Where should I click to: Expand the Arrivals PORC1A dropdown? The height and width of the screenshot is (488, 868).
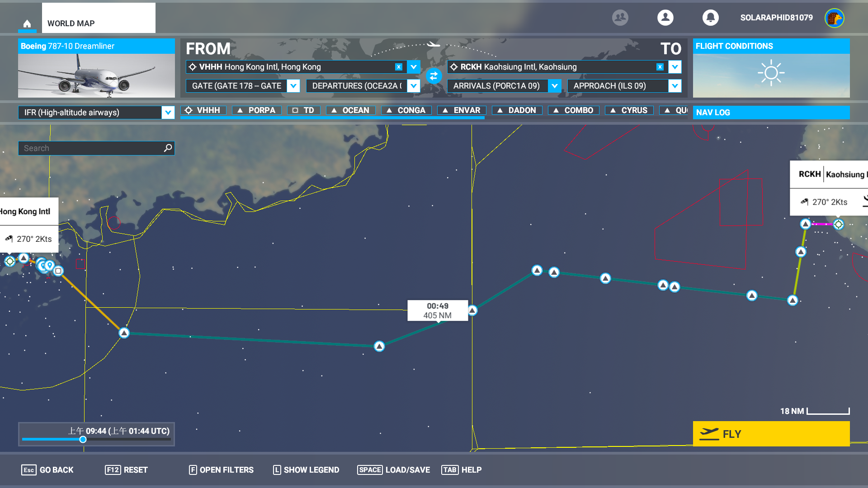[554, 86]
